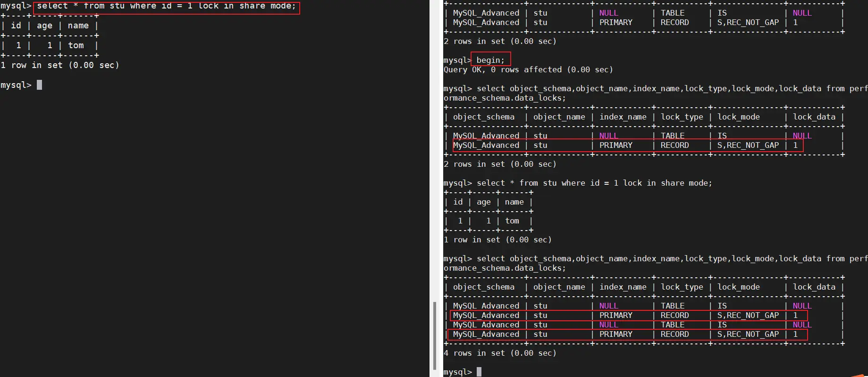Image resolution: width=868 pixels, height=377 pixels.
Task: Click the 'begin;' command in right terminal
Action: [490, 60]
